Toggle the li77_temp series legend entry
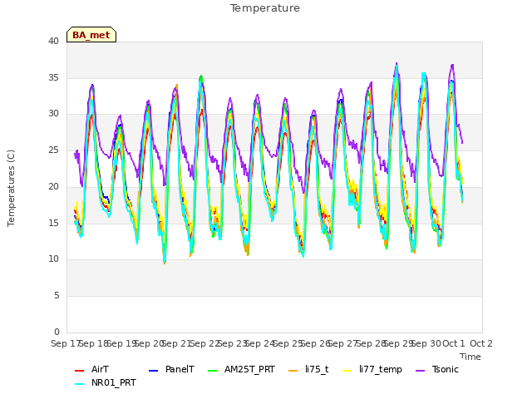The image size is (532, 399). coord(372,369)
